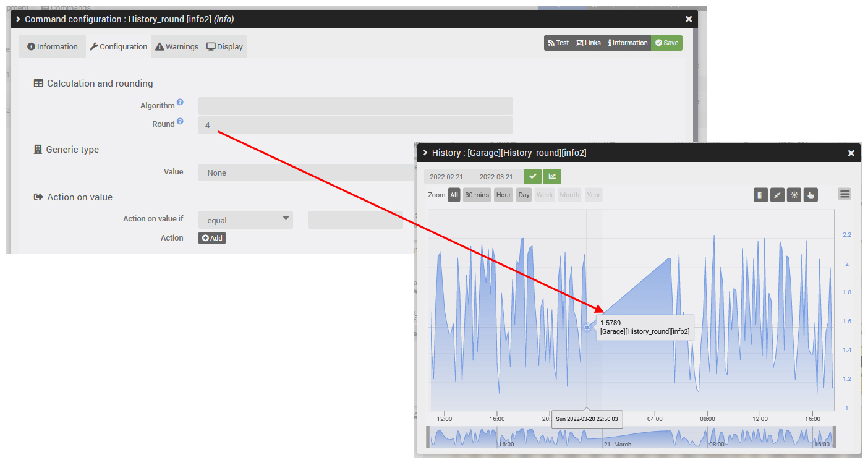Open the 'equal' condition dropdown
868x465 pixels.
pos(245,220)
